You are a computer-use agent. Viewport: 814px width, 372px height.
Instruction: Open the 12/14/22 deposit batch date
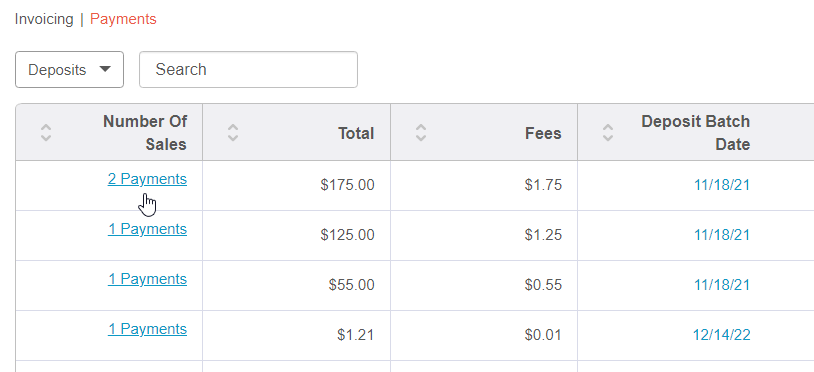[722, 335]
